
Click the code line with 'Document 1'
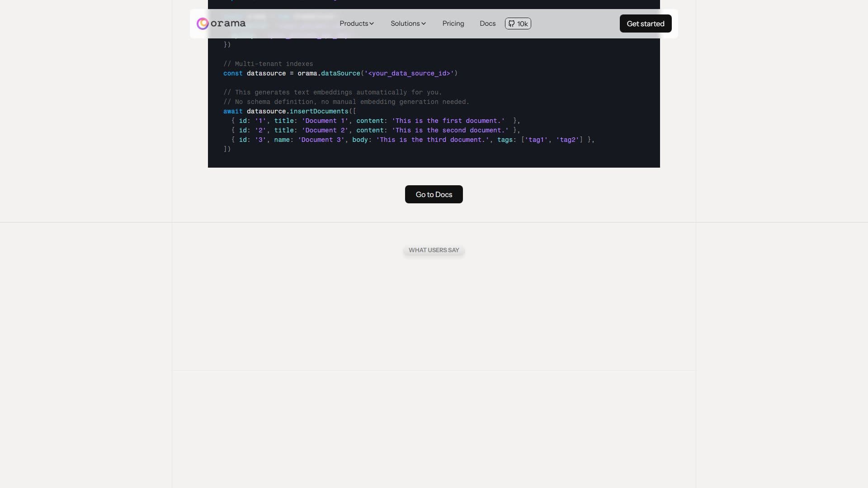[376, 121]
